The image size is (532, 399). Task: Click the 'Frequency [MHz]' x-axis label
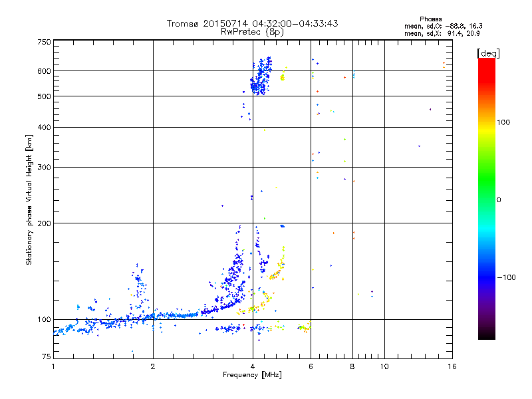tap(252, 375)
